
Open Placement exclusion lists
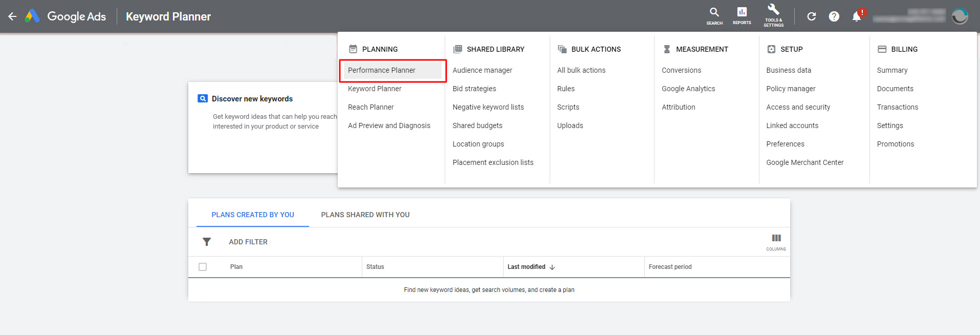click(493, 162)
